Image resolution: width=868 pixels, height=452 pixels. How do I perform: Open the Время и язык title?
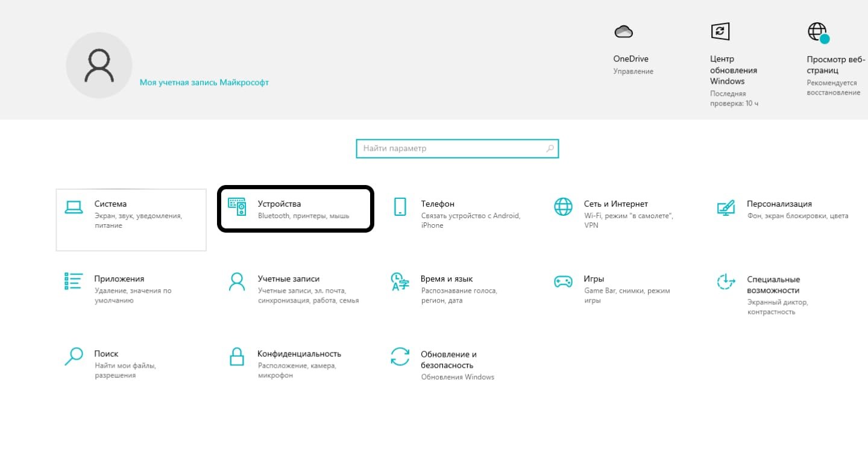[x=447, y=279]
